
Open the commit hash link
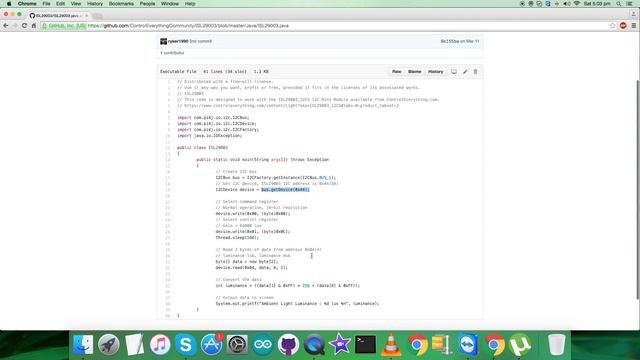450,41
